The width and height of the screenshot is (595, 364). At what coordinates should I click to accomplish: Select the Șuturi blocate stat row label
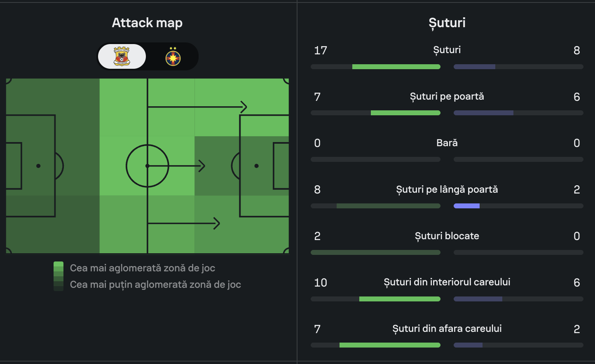tap(447, 236)
